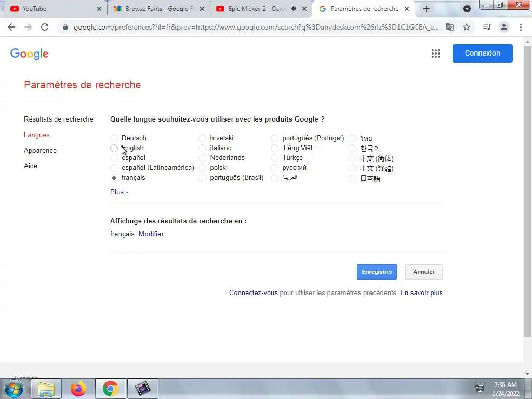The image size is (532, 399).
Task: Click the address bar URL field
Action: (256, 27)
